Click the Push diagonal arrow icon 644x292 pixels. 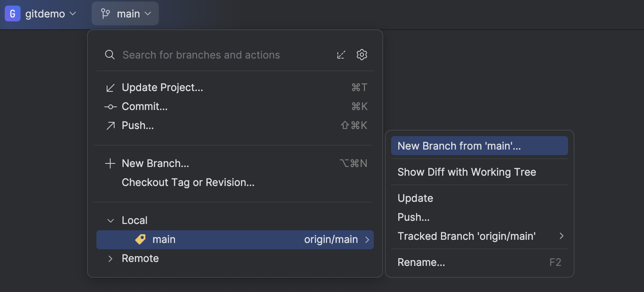[110, 125]
